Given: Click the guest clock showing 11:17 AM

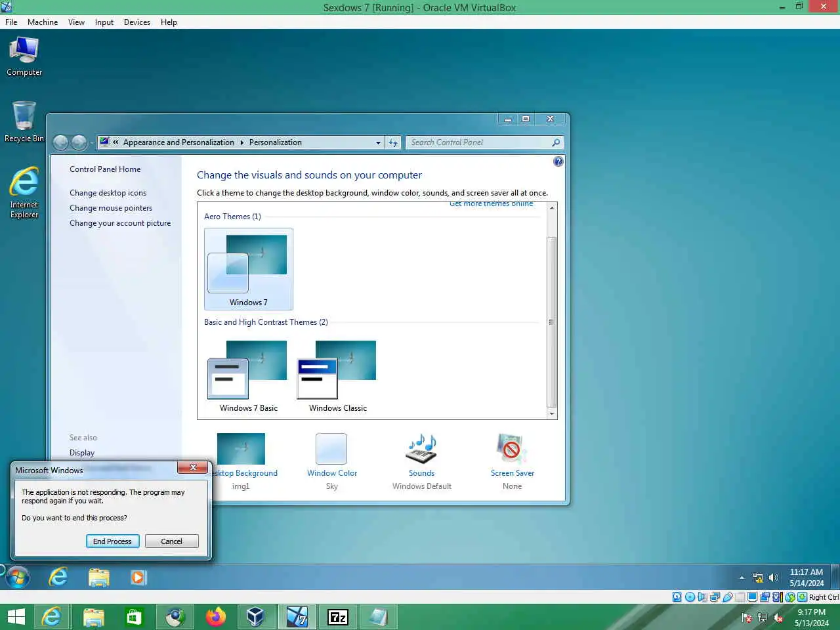Looking at the screenshot, I should tap(807, 577).
